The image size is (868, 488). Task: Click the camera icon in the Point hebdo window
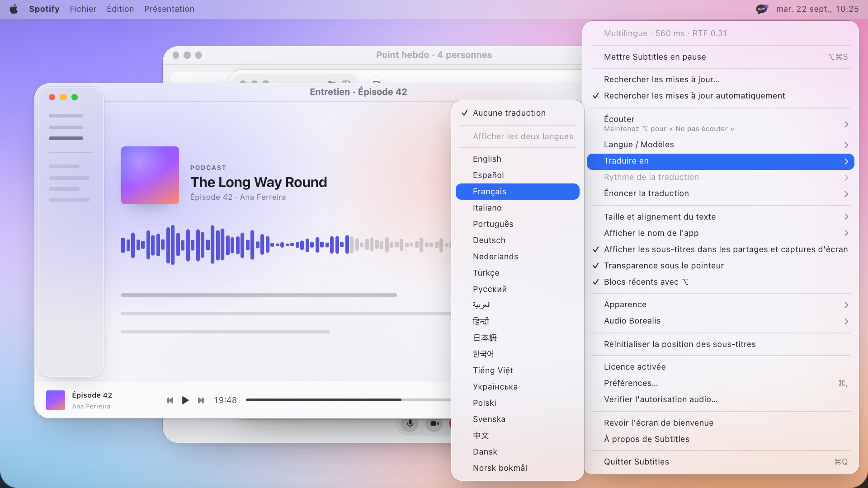tap(434, 424)
